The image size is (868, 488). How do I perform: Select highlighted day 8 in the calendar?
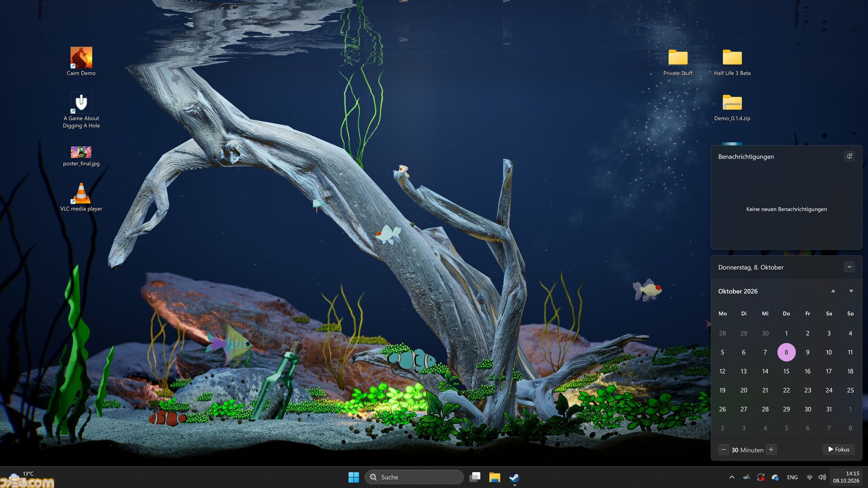click(786, 352)
